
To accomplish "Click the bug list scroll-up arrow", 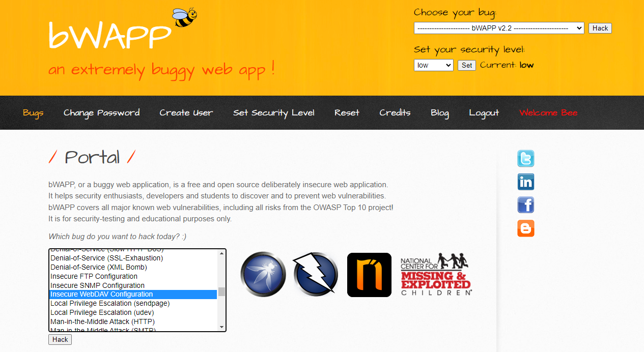I will coord(221,253).
